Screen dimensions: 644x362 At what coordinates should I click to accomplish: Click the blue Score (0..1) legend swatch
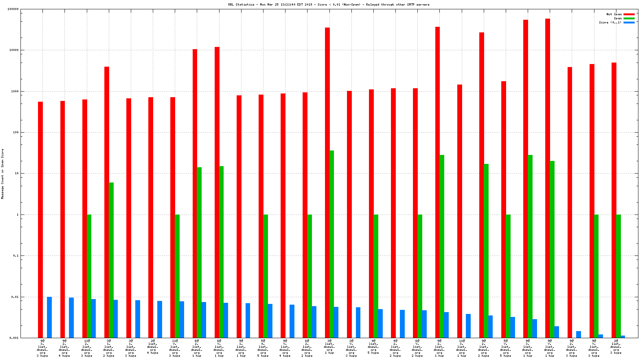pyautogui.click(x=629, y=22)
